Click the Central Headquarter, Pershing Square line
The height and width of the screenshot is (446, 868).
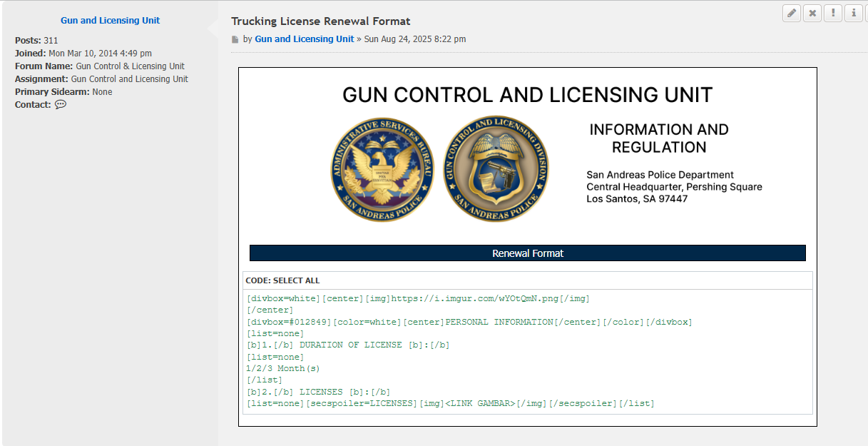(x=674, y=187)
